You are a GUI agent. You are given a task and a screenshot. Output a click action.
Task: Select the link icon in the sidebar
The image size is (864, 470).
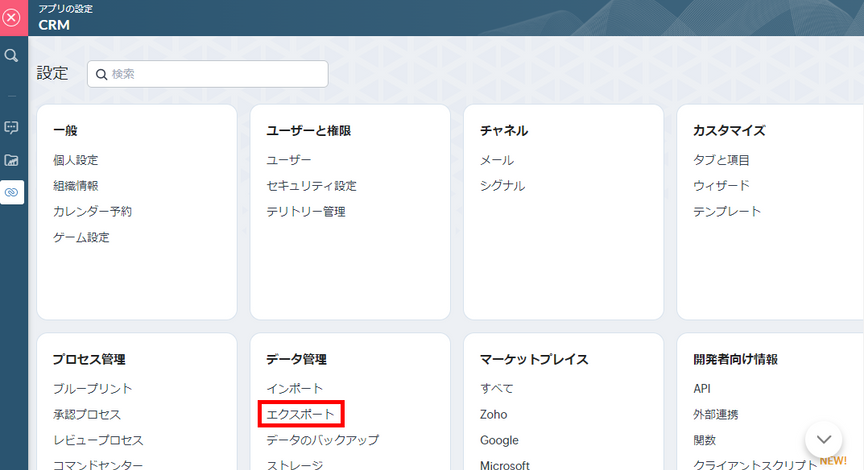click(12, 192)
